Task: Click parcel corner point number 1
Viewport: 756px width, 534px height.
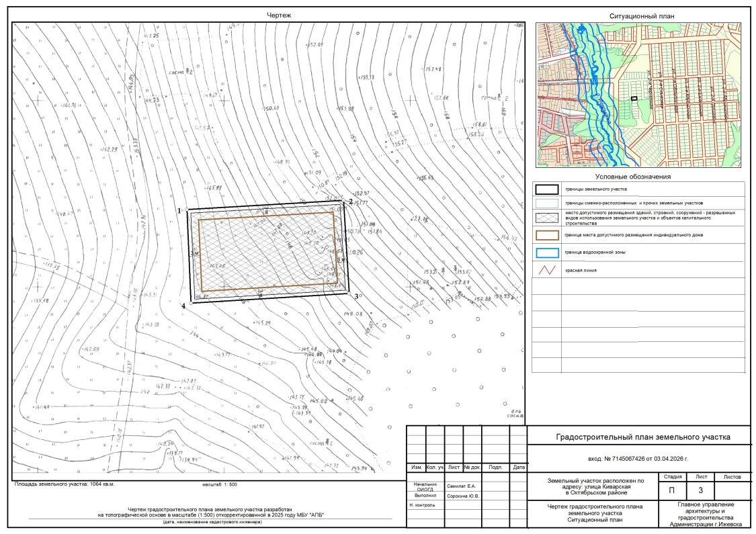Action: tap(179, 211)
